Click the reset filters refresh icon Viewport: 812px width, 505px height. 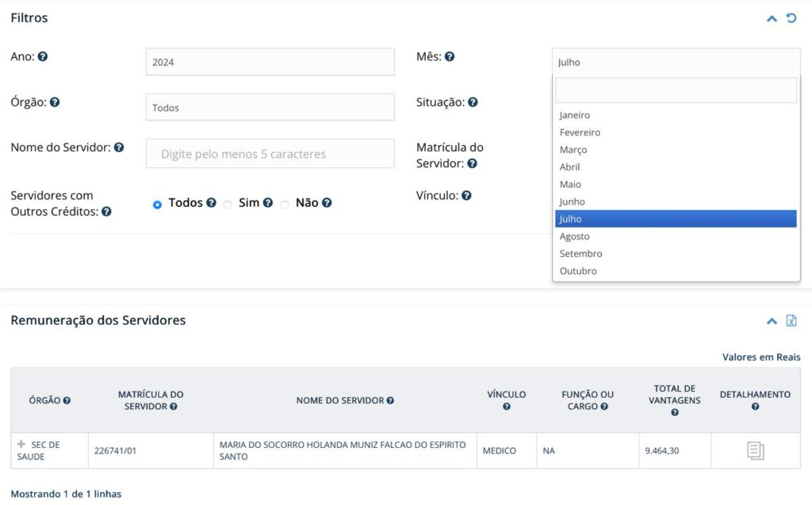pyautogui.click(x=791, y=18)
